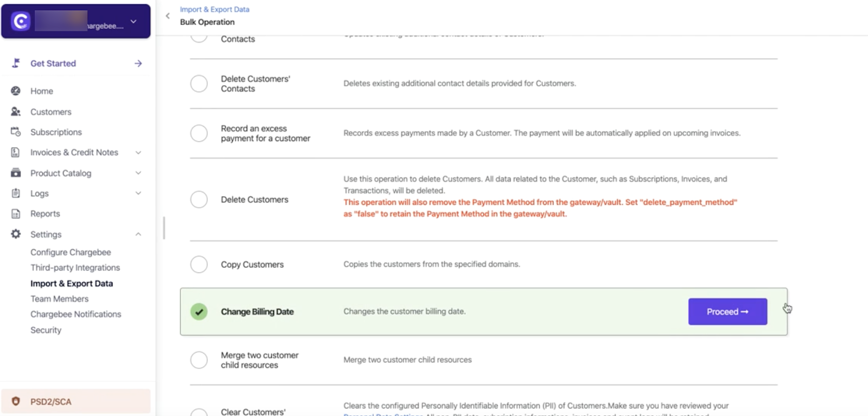Click 'Record an excess payment for a customer' label
This screenshot has height=416, width=868.
(x=265, y=134)
